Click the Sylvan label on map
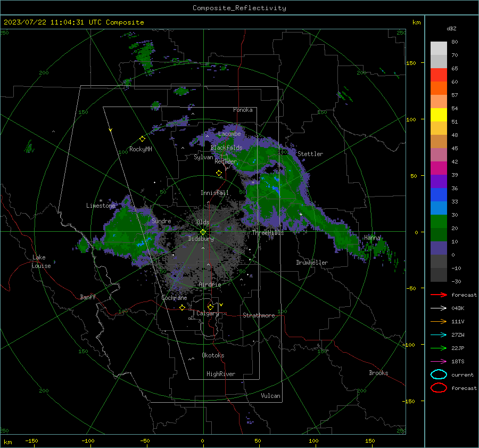479x448 pixels. [x=203, y=157]
